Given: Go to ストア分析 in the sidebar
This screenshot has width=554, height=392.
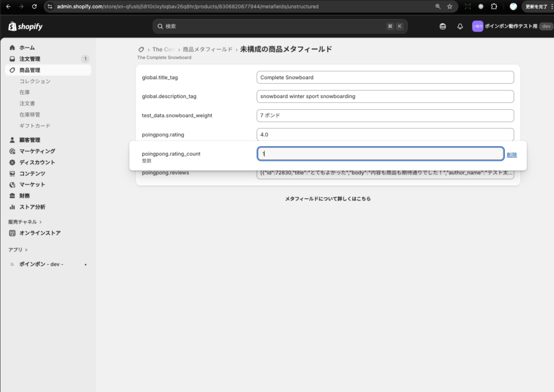Looking at the screenshot, I should (32, 207).
